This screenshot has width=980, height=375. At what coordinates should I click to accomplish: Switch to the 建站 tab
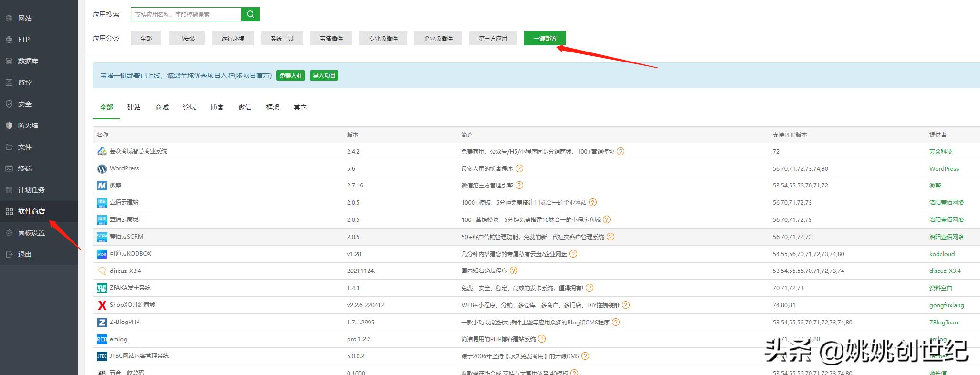click(x=134, y=108)
